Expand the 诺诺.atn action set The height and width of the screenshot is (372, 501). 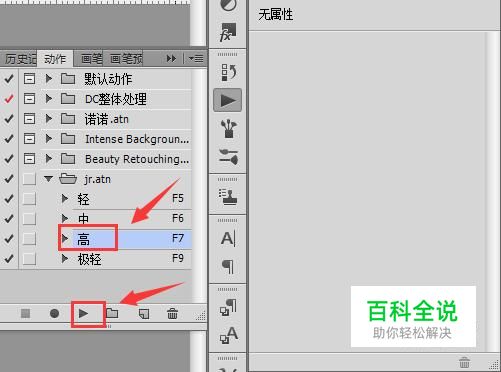[49, 118]
